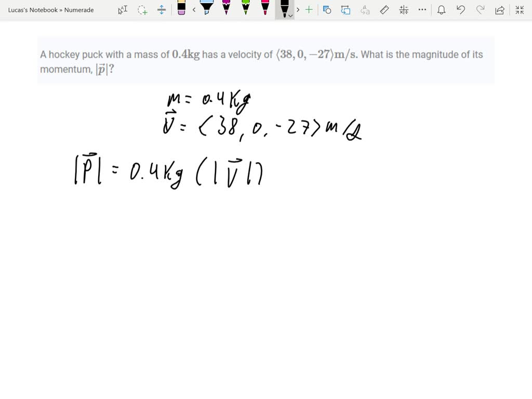Select the text/object selection tool
Screen dimensions: 532x399
tap(123, 10)
